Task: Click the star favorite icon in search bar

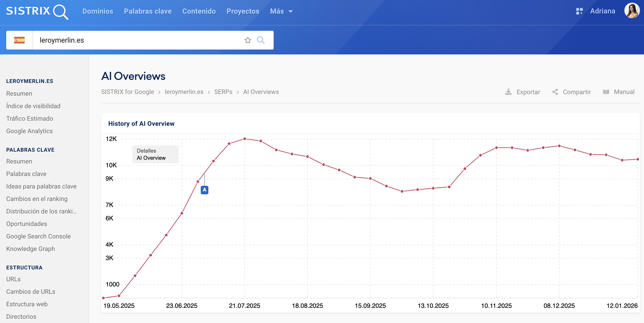Action: (x=248, y=40)
